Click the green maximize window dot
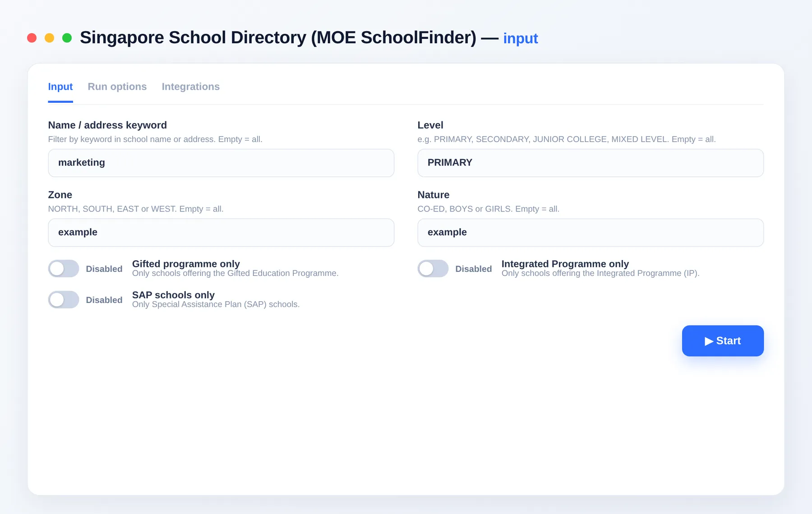Viewport: 812px width, 514px height. [x=67, y=38]
